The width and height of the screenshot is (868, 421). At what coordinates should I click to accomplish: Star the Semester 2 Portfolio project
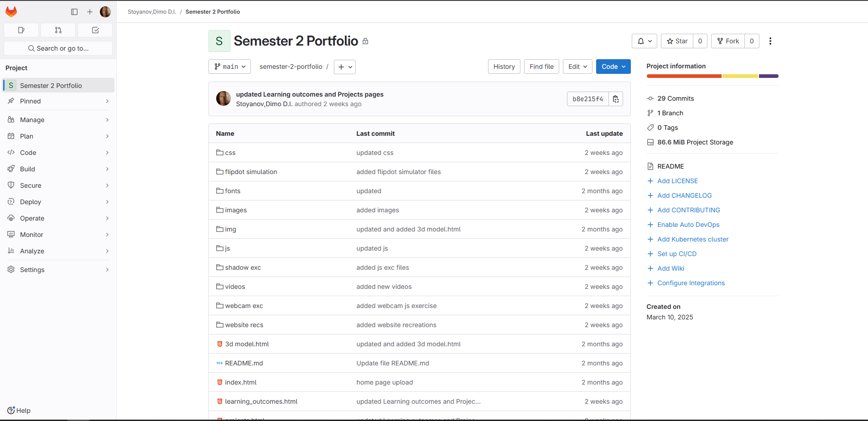[x=677, y=41]
